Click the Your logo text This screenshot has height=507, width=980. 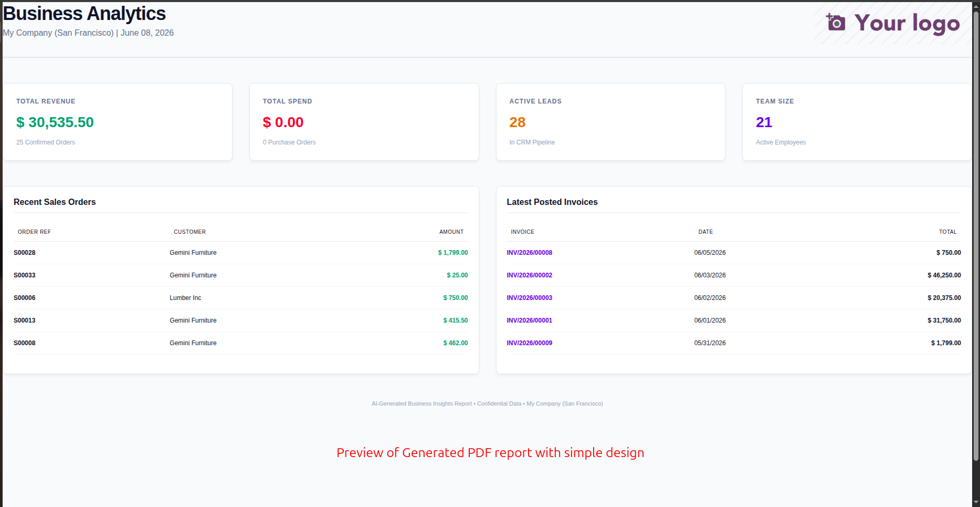907,23
